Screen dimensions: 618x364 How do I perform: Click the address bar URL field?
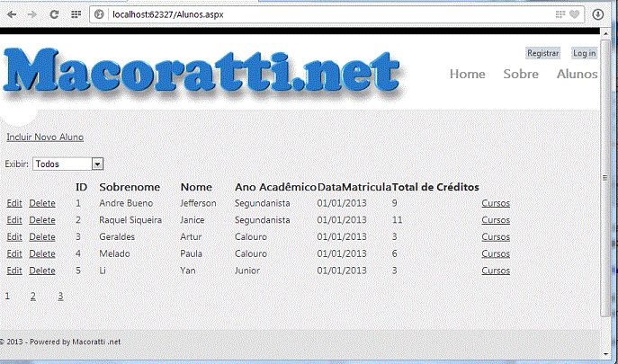(x=336, y=14)
